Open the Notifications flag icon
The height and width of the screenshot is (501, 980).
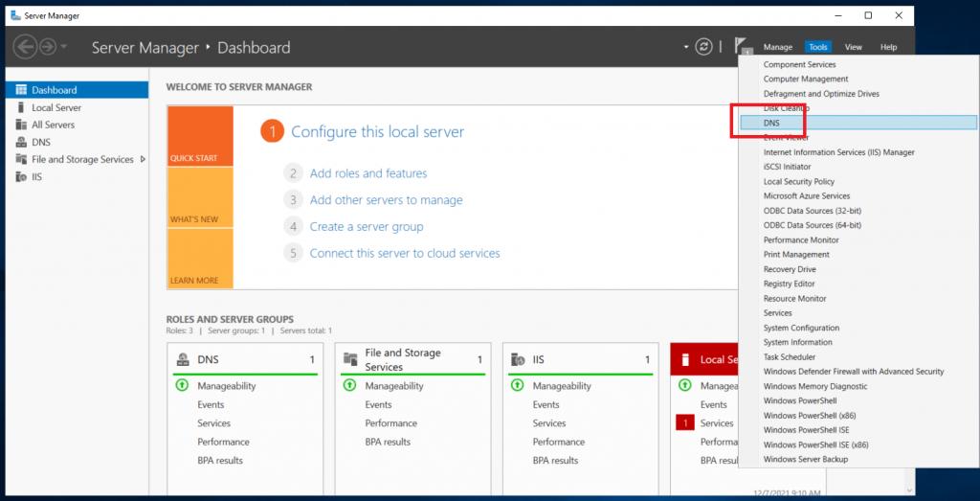[743, 47]
